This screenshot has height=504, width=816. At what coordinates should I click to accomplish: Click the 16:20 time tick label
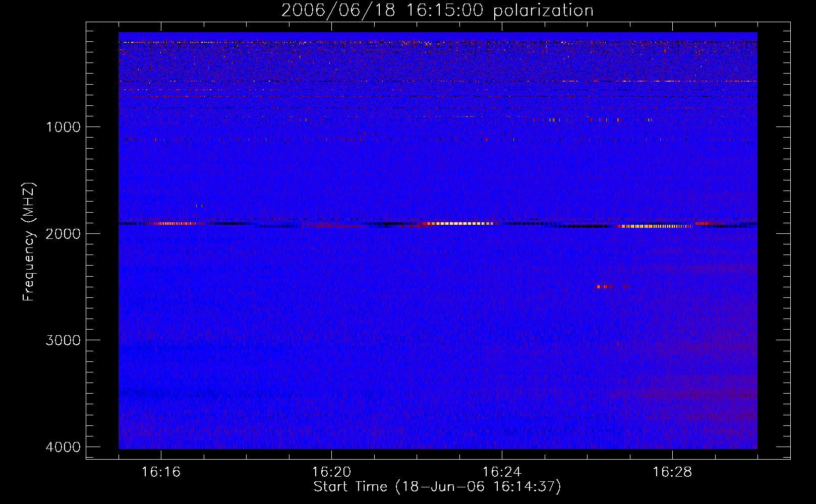click(x=331, y=472)
